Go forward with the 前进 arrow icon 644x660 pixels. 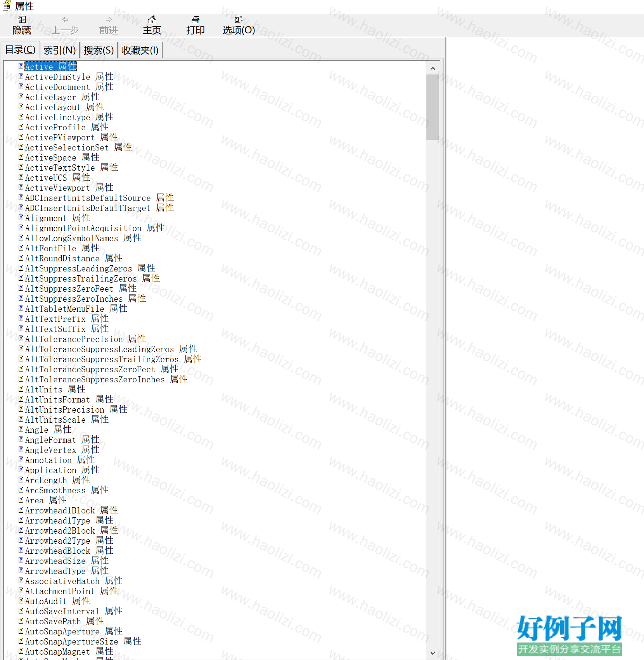pos(109,20)
